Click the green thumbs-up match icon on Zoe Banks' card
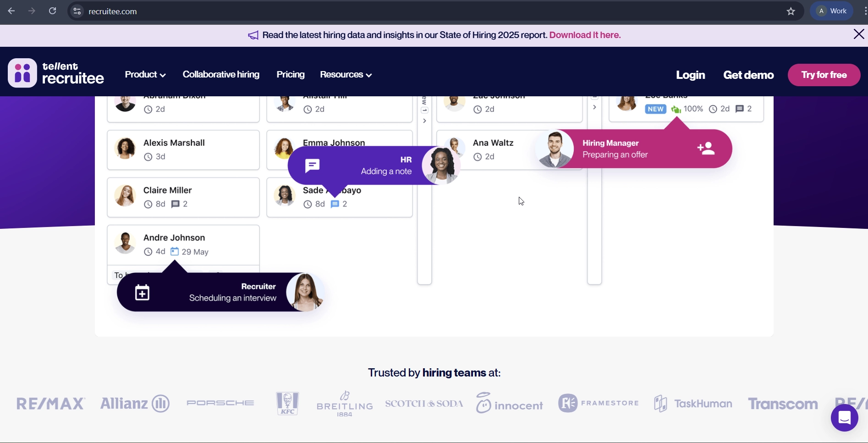 point(676,109)
